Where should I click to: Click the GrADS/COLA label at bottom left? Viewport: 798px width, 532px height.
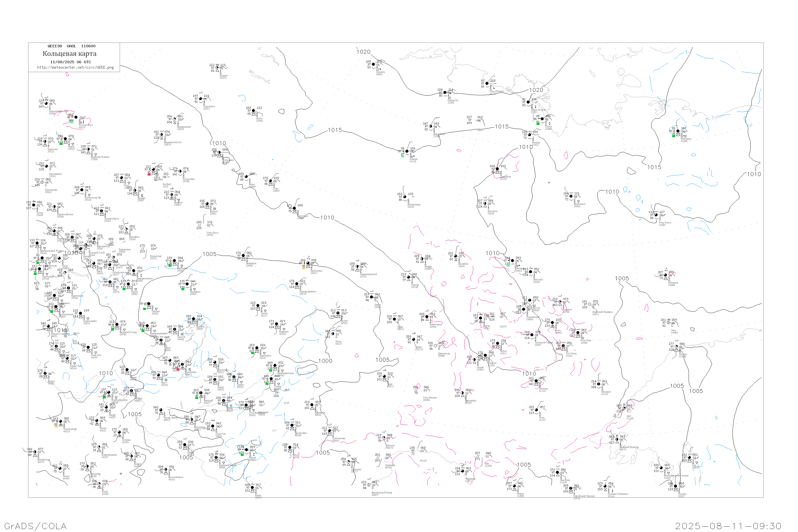[x=35, y=526]
